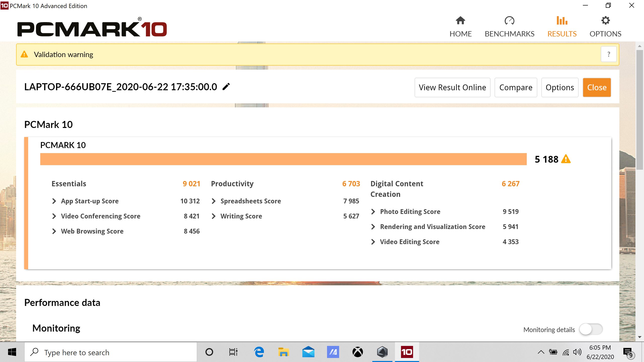
Task: Close the result with orange Close button
Action: tap(597, 87)
